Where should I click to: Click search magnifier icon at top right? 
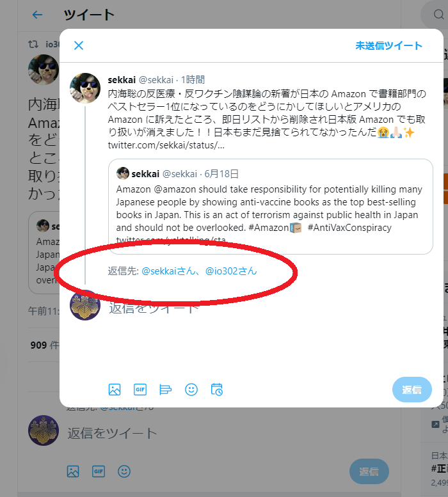coord(438,15)
